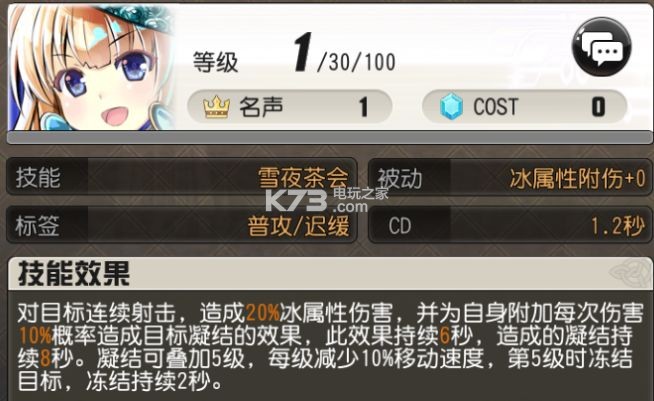Open the 雪夜茶会 skill name
This screenshot has width=654, height=401.
tap(303, 178)
